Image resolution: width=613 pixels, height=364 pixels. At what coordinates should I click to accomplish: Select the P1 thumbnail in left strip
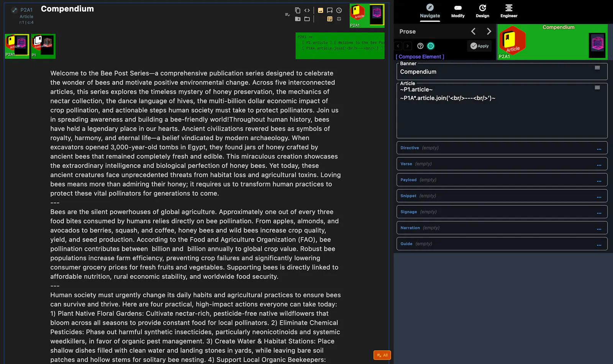[x=43, y=46]
